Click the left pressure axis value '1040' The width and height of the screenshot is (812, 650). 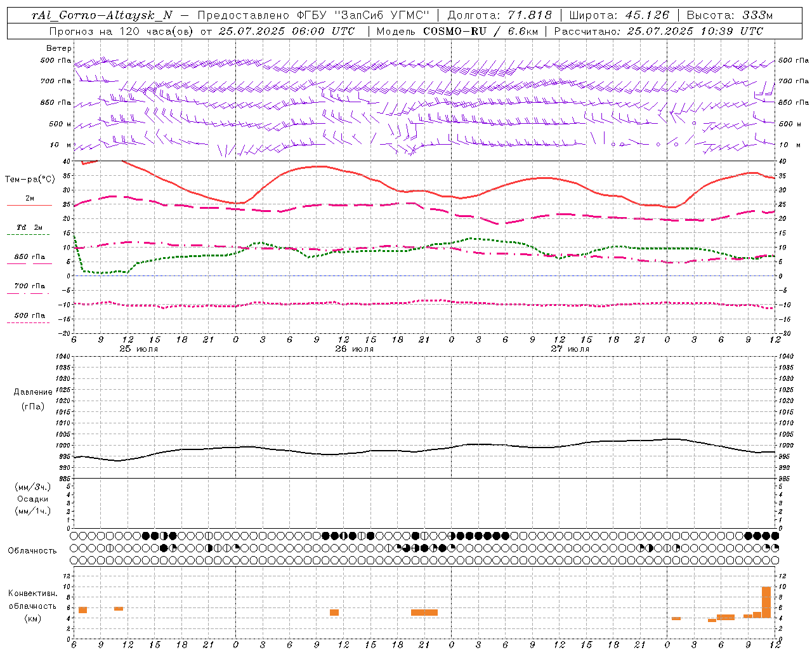[x=62, y=356]
